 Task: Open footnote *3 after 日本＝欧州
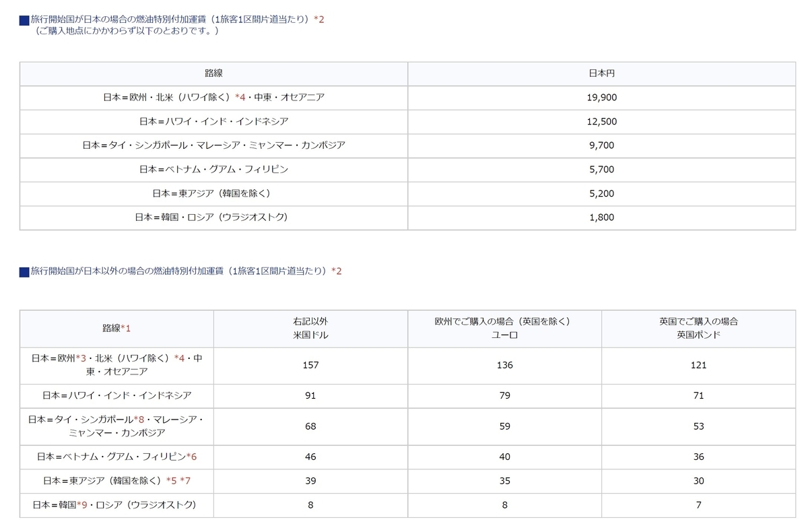click(81, 358)
